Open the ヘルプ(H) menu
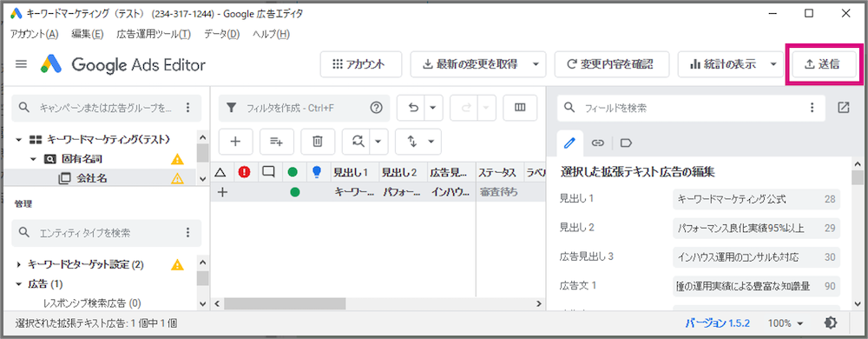This screenshot has height=339, width=868. pos(271,35)
